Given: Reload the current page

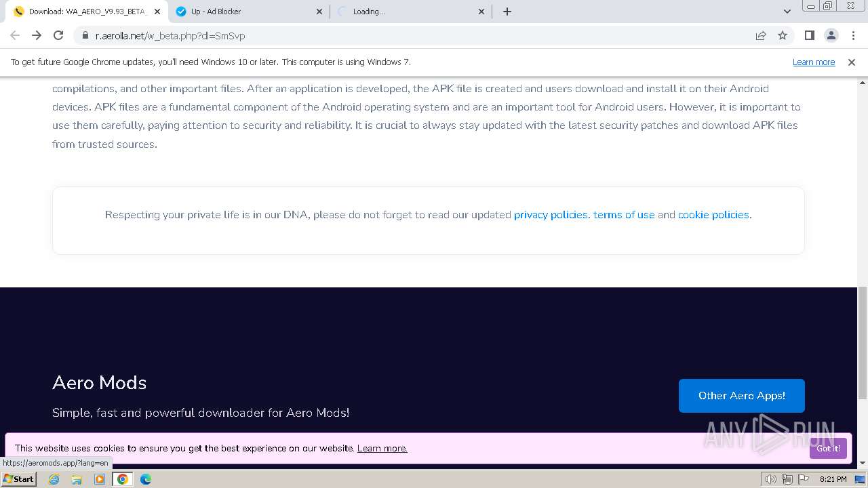Looking at the screenshot, I should pos(58,35).
